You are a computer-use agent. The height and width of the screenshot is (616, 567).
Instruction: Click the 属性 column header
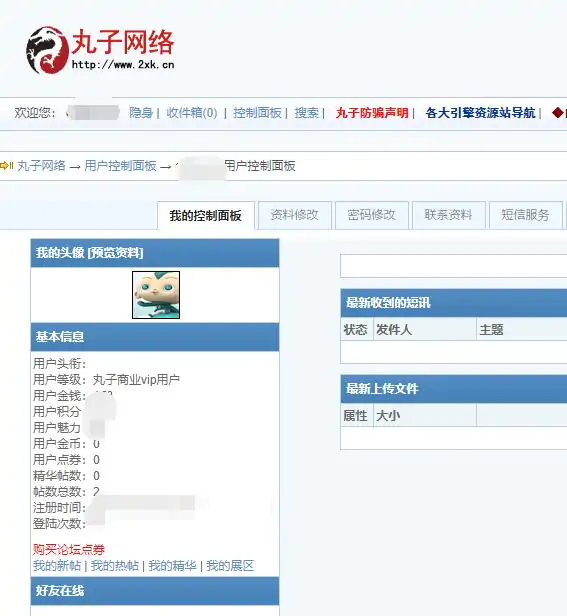356,415
